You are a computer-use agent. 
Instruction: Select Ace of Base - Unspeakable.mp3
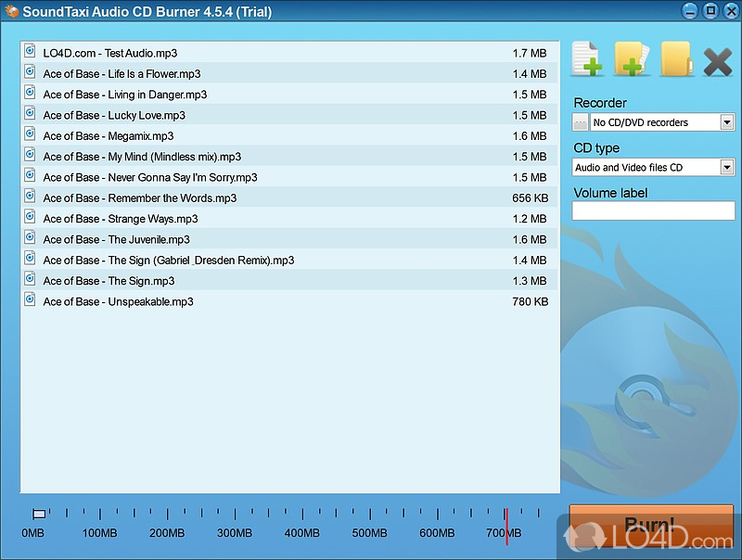(x=119, y=301)
